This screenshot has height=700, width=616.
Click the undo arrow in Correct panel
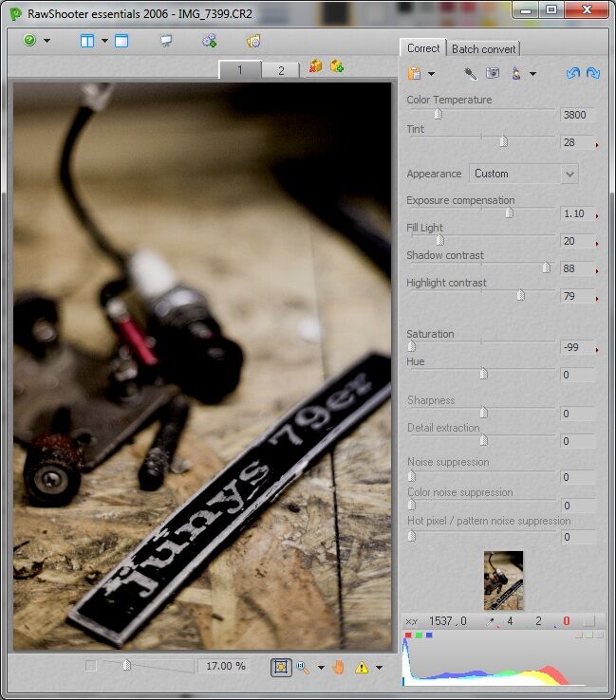pos(572,73)
